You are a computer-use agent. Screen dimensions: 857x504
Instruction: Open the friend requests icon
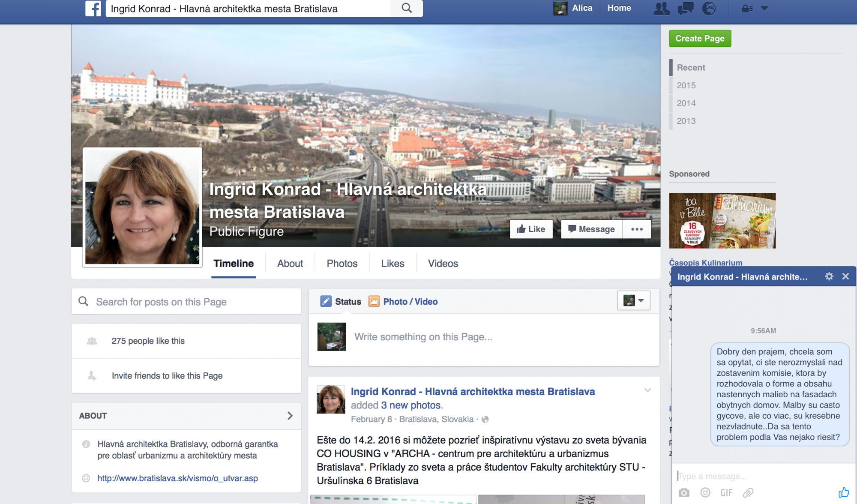click(661, 9)
